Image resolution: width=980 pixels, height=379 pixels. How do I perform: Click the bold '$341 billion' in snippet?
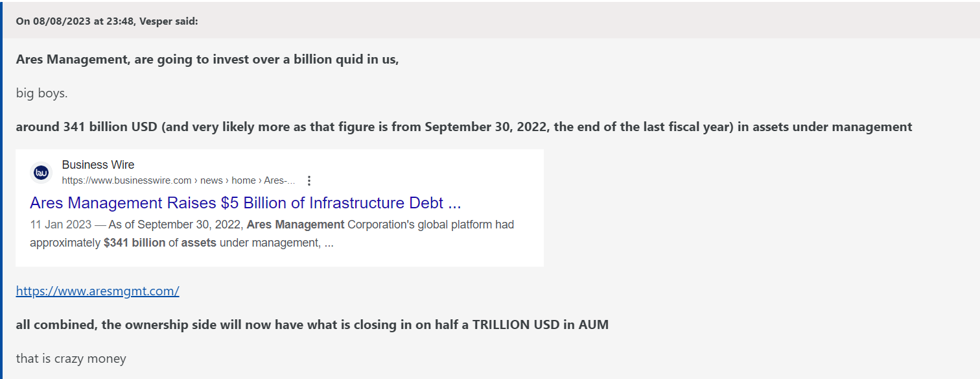134,243
